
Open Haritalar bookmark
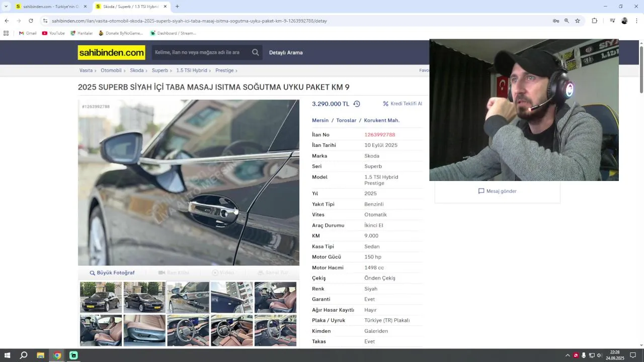(82, 33)
